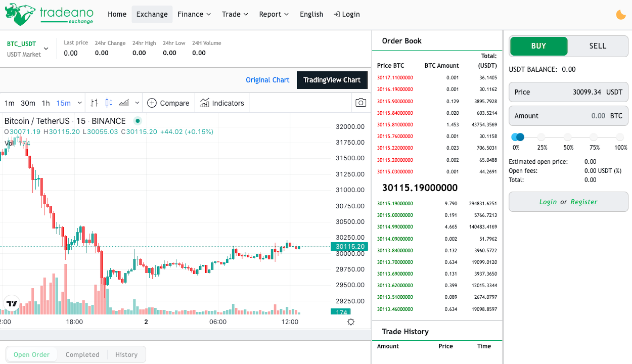Image resolution: width=632 pixels, height=364 pixels.
Task: Click the Register link
Action: click(x=584, y=202)
